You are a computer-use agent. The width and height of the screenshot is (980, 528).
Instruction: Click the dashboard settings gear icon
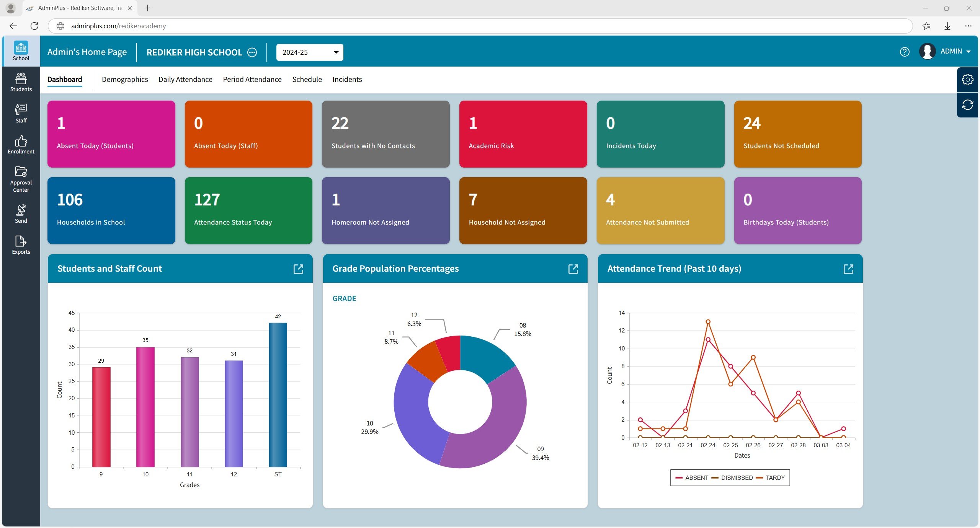tap(967, 80)
